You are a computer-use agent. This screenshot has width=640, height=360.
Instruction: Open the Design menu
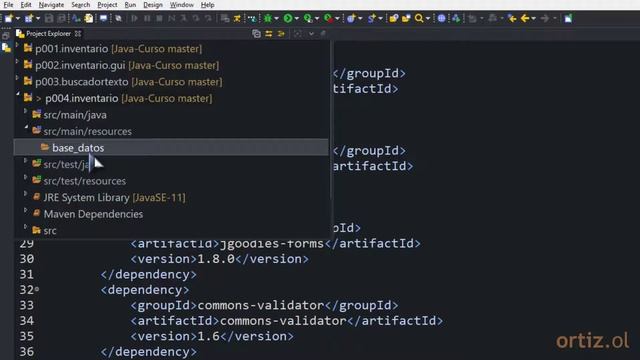(153, 5)
